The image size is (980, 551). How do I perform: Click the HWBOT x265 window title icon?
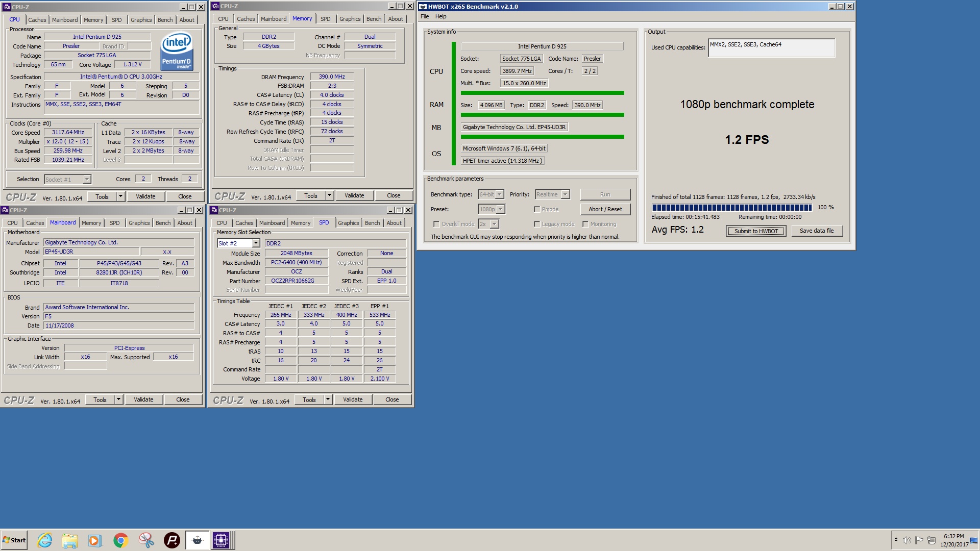(x=423, y=7)
